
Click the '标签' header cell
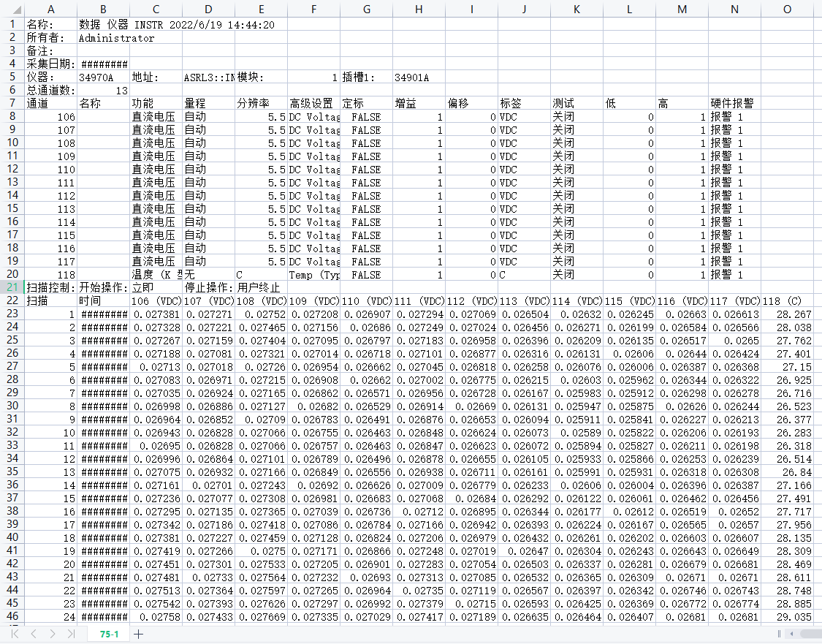click(524, 103)
